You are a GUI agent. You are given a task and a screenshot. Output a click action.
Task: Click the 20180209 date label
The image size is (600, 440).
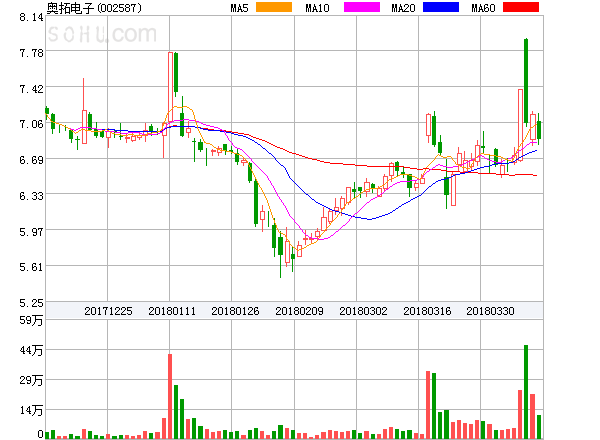[299, 311]
